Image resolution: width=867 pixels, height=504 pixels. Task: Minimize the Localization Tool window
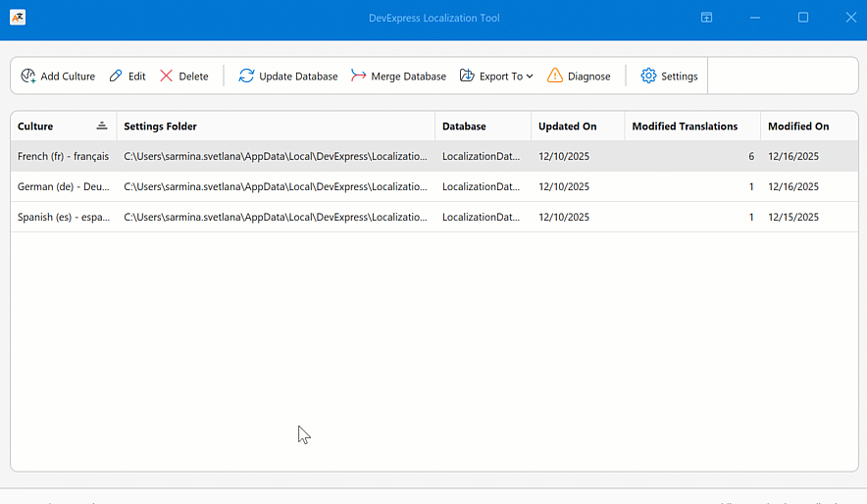(755, 18)
